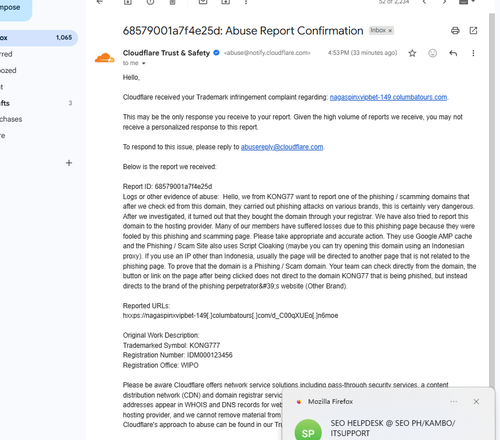
Task: Click the 'Hello,' greeting line
Action: [x=131, y=78]
